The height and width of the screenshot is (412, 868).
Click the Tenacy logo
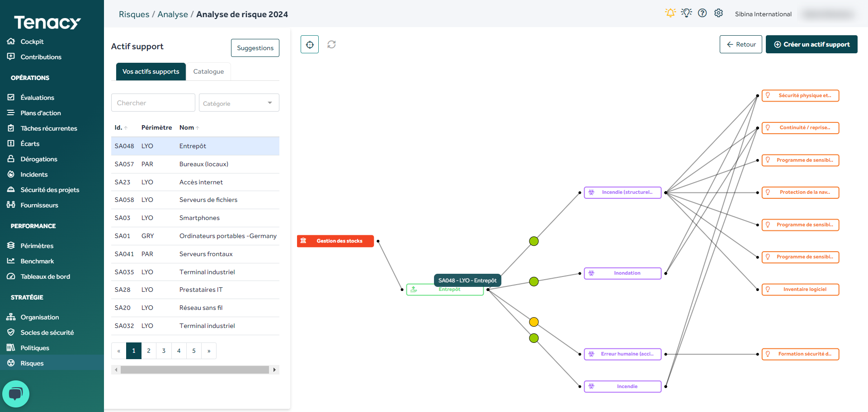tap(47, 22)
